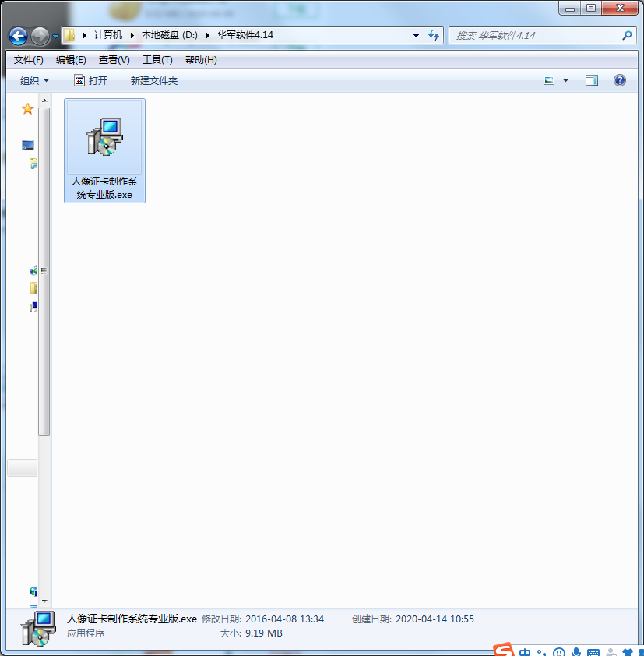Change view with the view icon button
The width and height of the screenshot is (644, 656).
click(x=549, y=80)
